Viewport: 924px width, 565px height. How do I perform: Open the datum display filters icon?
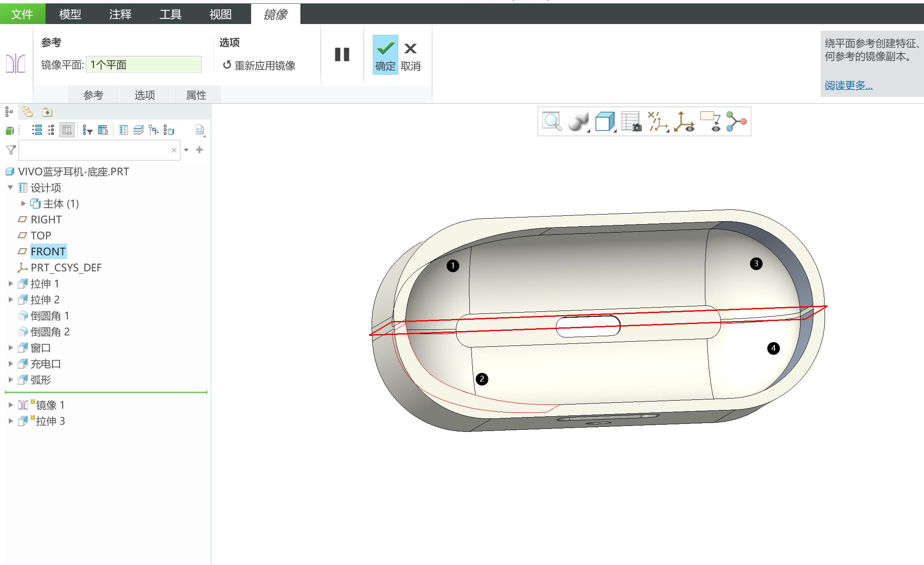(x=658, y=122)
